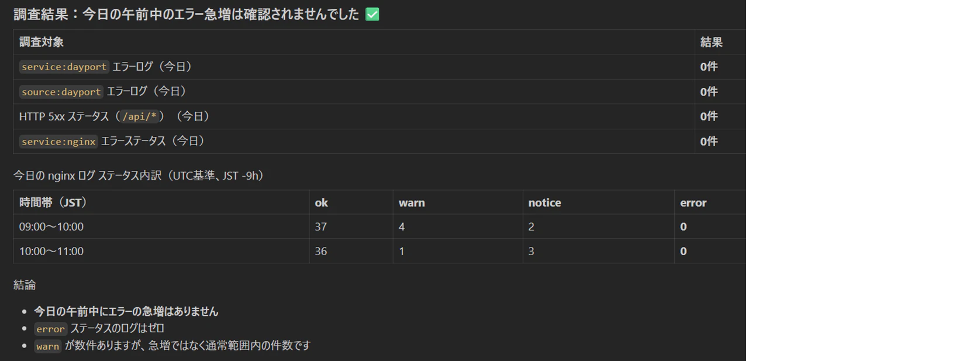Click the warn code tag in conclusion
The height and width of the screenshot is (361, 980).
[x=48, y=346]
